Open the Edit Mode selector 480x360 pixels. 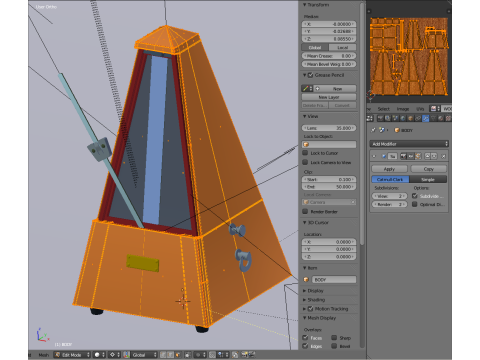click(72, 355)
